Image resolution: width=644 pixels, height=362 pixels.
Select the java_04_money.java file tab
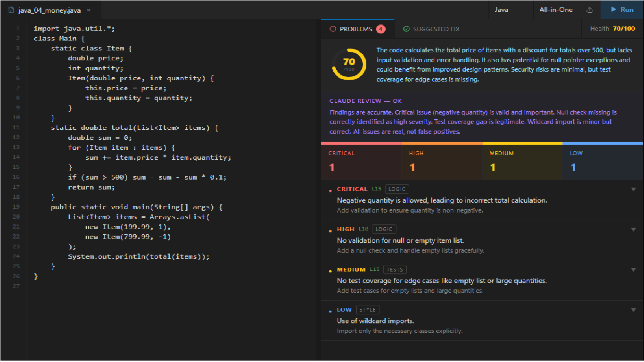pos(50,10)
